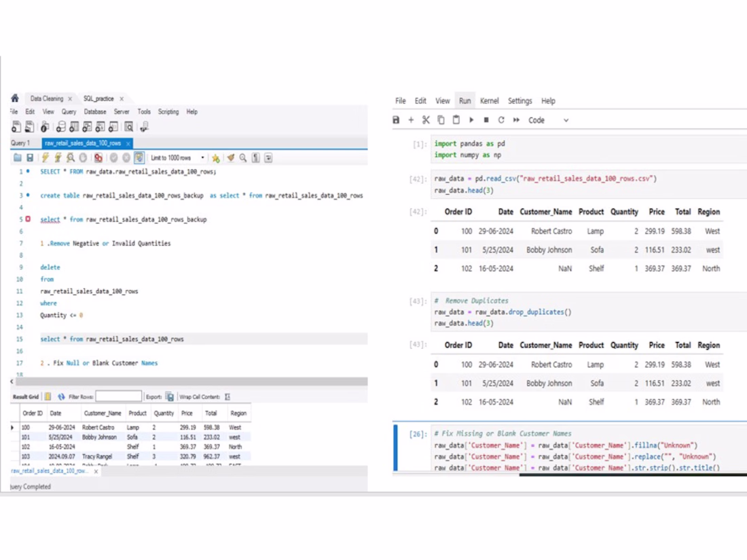The image size is (747, 560).
Task: Open Workbench Server menu
Action: pos(122,111)
